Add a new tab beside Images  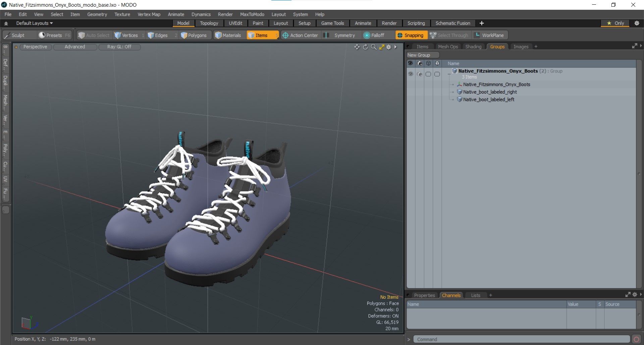click(x=536, y=47)
